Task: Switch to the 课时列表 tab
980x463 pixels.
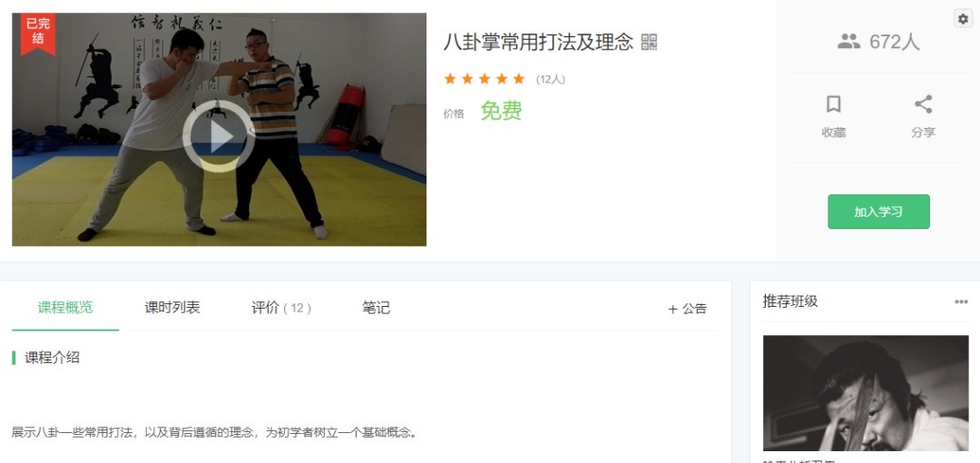Action: point(172,307)
